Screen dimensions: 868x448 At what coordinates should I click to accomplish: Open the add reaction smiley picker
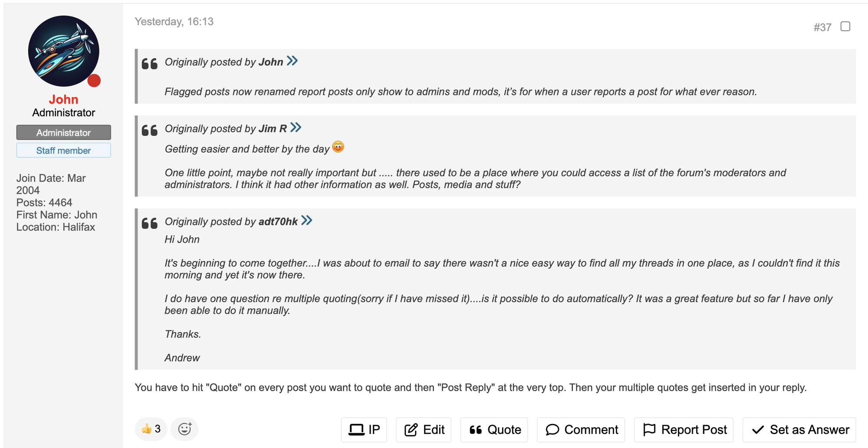tap(184, 429)
